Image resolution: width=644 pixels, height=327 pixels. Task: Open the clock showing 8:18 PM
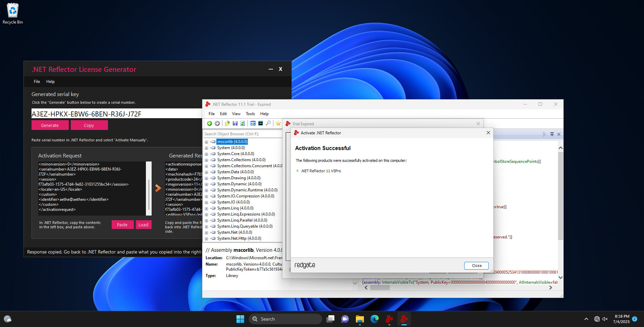[622, 319]
